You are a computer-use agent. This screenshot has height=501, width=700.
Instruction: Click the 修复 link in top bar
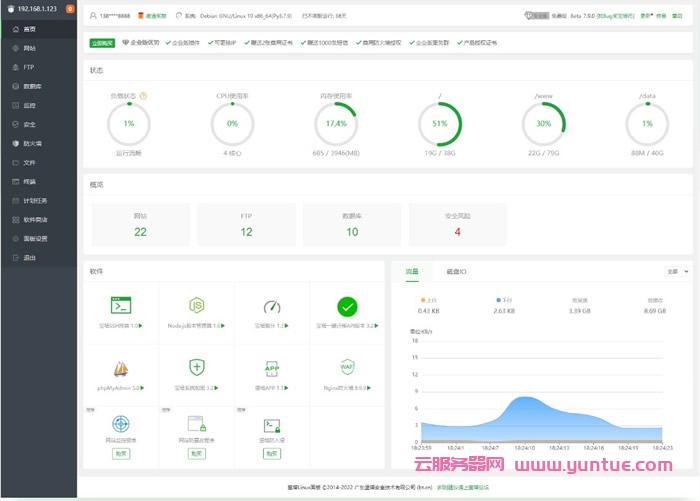[x=661, y=17]
